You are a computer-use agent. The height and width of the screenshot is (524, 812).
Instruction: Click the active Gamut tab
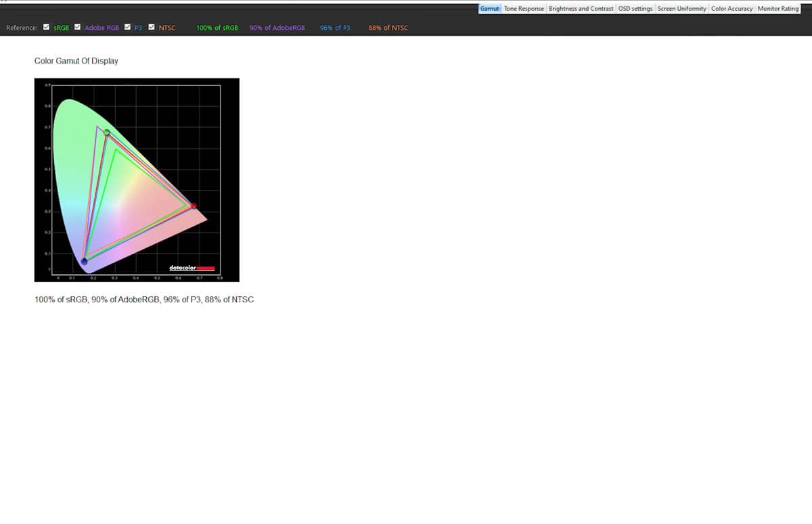pyautogui.click(x=489, y=9)
